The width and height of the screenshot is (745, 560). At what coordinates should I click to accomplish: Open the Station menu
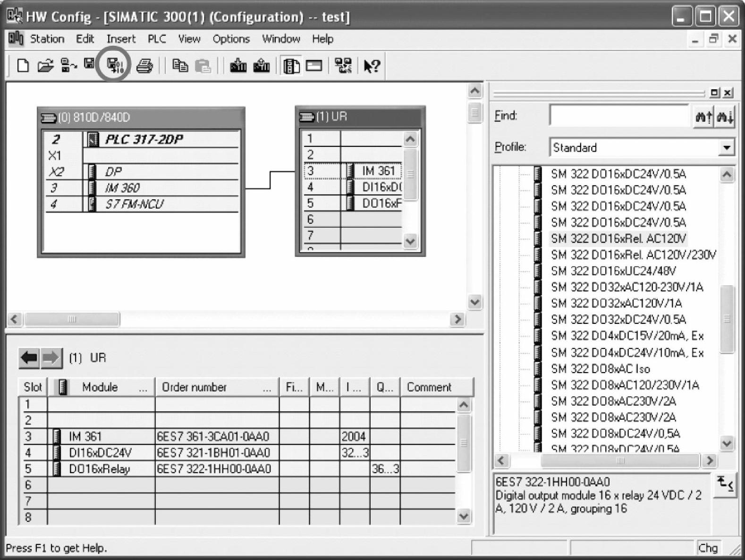(47, 39)
